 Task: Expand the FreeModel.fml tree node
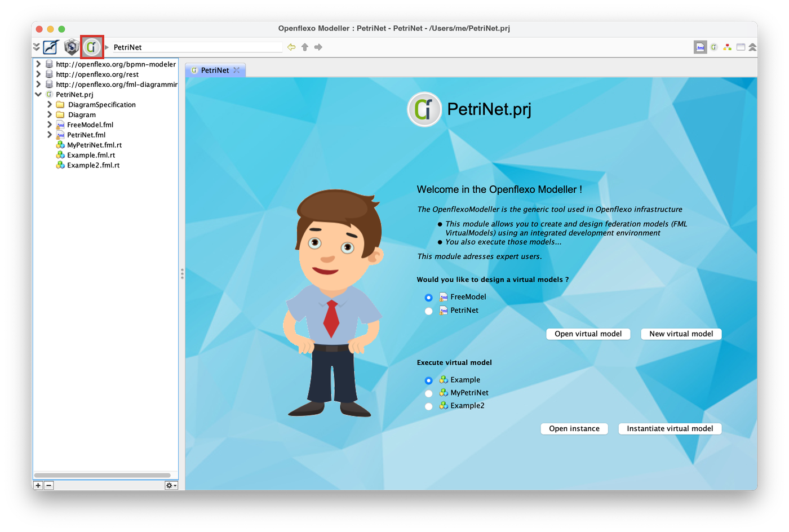pyautogui.click(x=50, y=125)
